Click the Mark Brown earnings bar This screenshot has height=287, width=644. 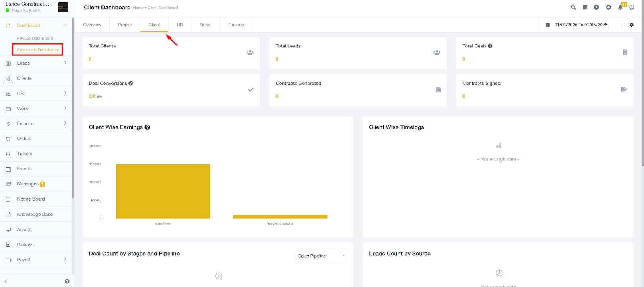[163, 191]
